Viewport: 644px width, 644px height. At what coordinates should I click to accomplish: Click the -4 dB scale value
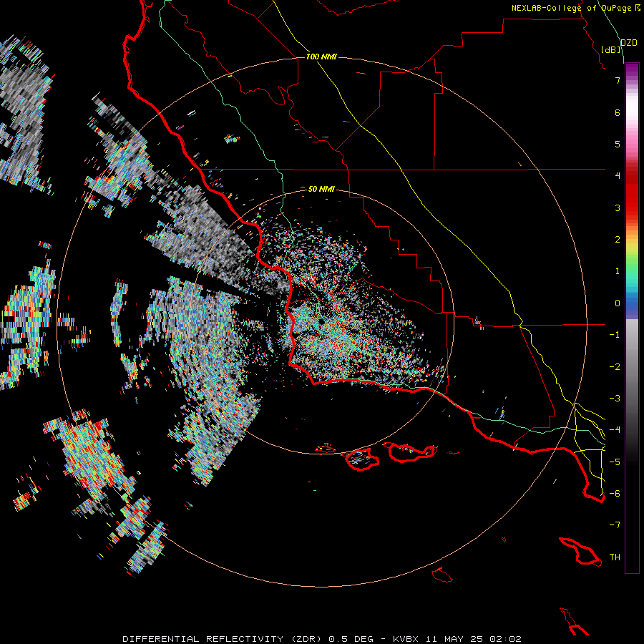click(615, 430)
